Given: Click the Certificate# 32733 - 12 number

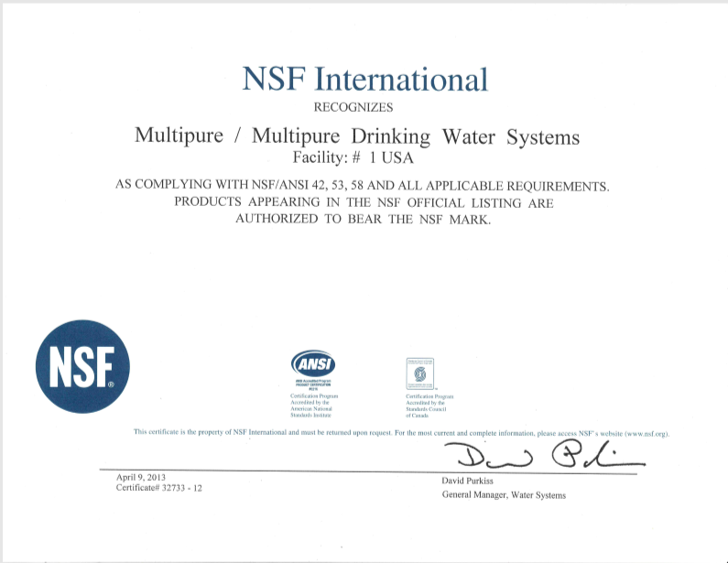Looking at the screenshot, I should tap(158, 489).
